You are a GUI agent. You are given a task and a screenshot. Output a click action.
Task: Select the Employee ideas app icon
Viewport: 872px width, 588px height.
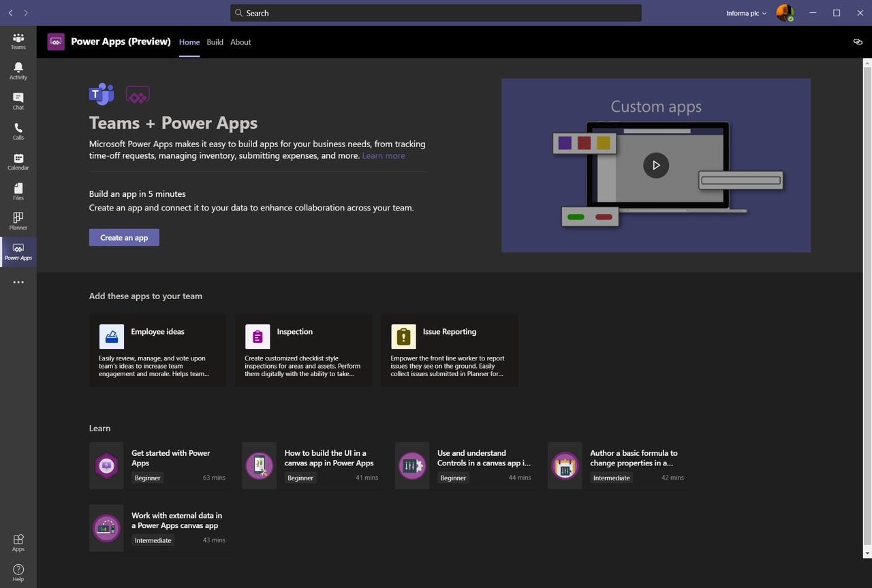(x=111, y=336)
